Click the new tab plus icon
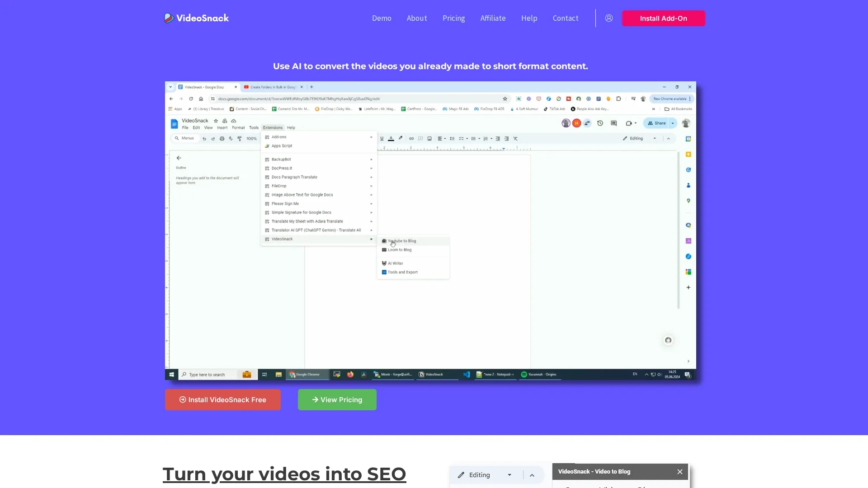 (x=311, y=87)
